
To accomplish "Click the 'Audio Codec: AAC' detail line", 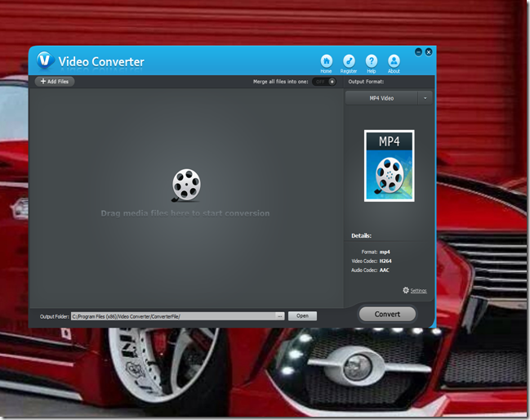I will (370, 270).
